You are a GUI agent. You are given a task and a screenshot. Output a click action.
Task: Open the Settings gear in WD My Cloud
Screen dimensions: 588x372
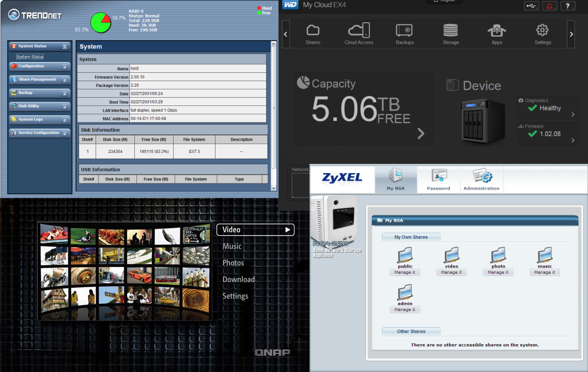543,34
